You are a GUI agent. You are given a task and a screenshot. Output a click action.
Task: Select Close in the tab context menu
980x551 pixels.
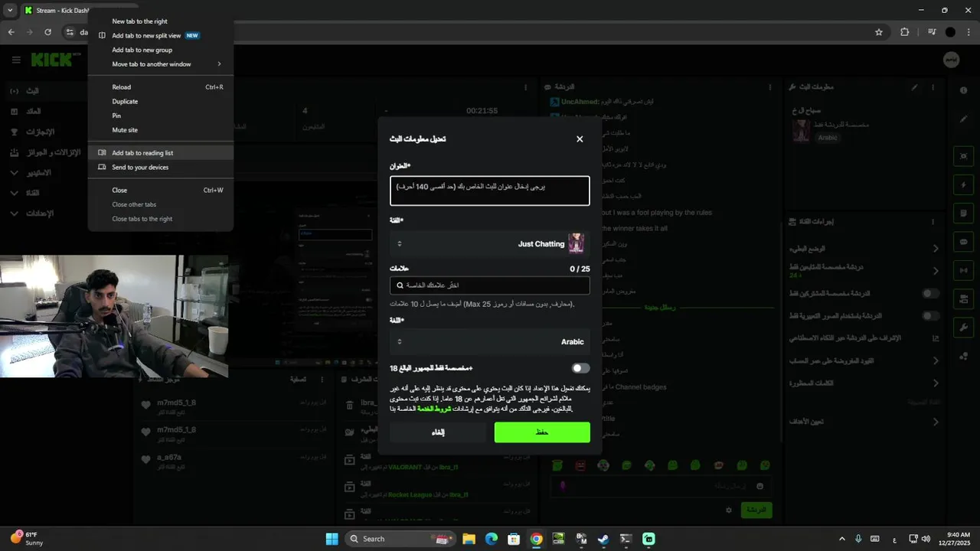tap(161, 191)
